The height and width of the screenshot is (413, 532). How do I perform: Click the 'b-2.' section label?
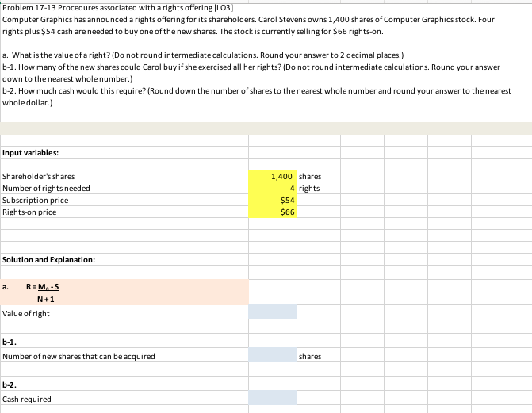coord(10,384)
